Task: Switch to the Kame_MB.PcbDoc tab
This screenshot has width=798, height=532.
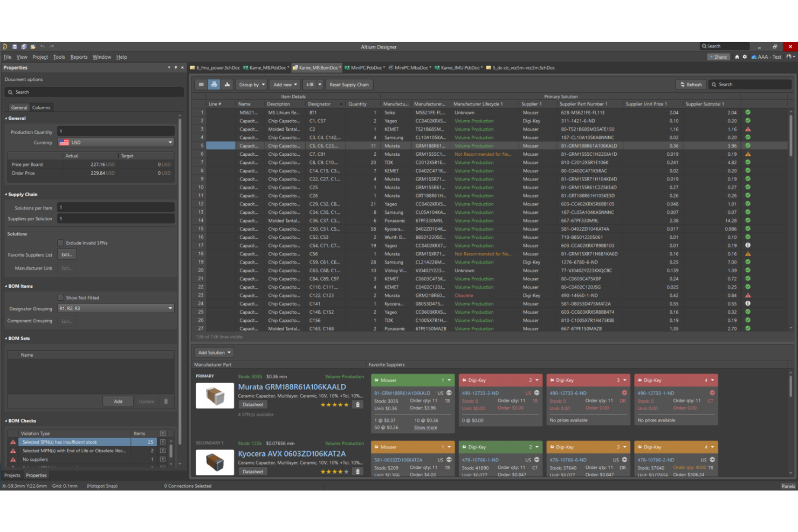Action: pos(266,68)
